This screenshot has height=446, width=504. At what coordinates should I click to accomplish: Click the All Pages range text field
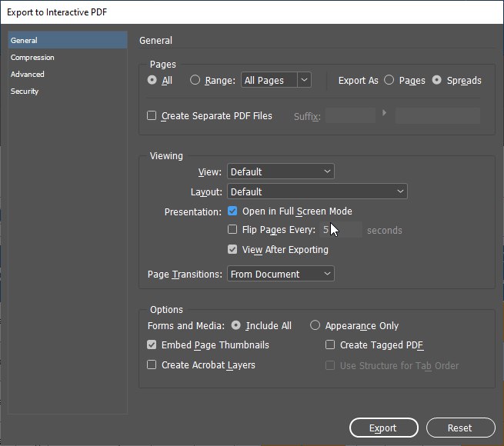pyautogui.click(x=269, y=80)
